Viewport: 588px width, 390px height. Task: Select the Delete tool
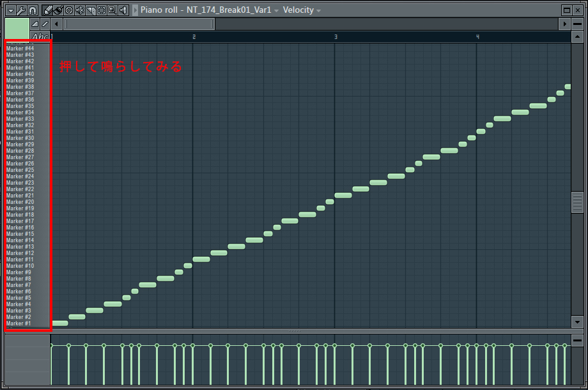(x=69, y=10)
